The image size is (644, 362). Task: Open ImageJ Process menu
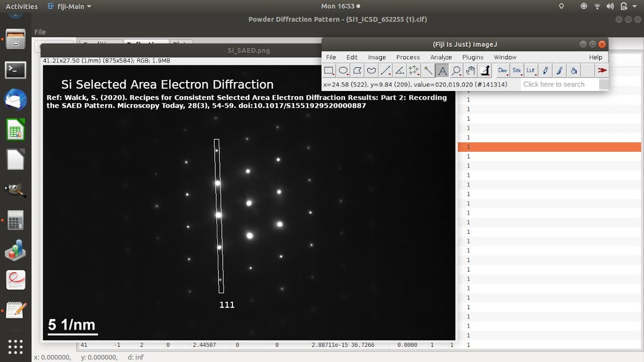coord(408,57)
